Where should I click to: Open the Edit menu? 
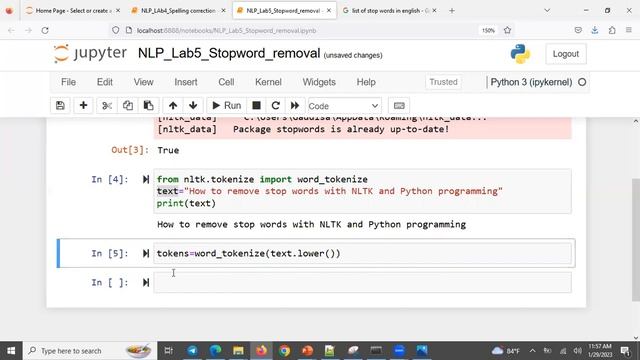pos(104,82)
